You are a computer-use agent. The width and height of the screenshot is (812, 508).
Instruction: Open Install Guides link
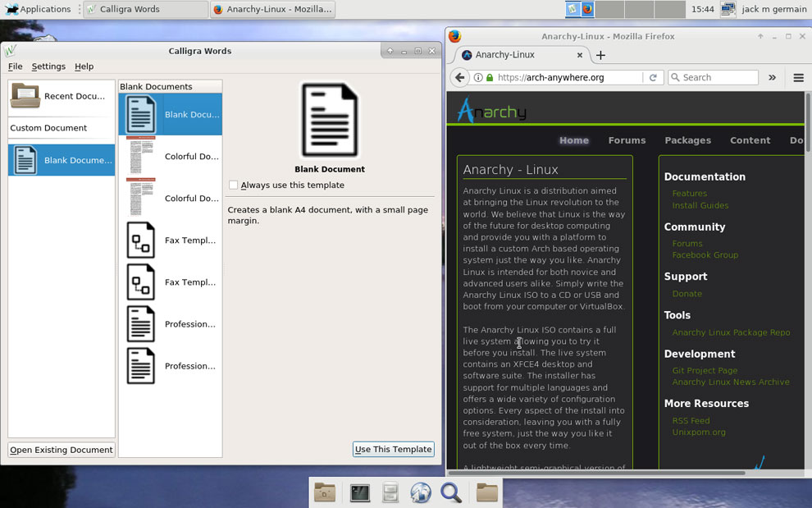pyautogui.click(x=700, y=205)
